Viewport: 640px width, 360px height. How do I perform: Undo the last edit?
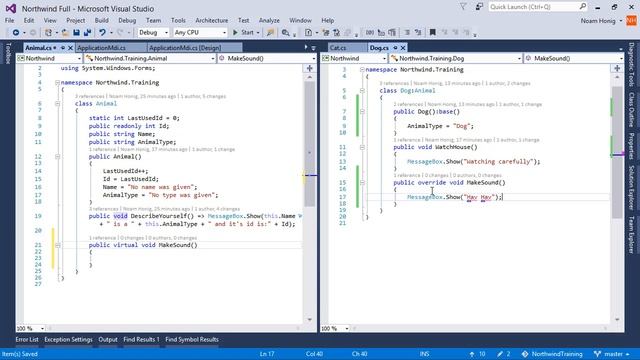pos(102,32)
